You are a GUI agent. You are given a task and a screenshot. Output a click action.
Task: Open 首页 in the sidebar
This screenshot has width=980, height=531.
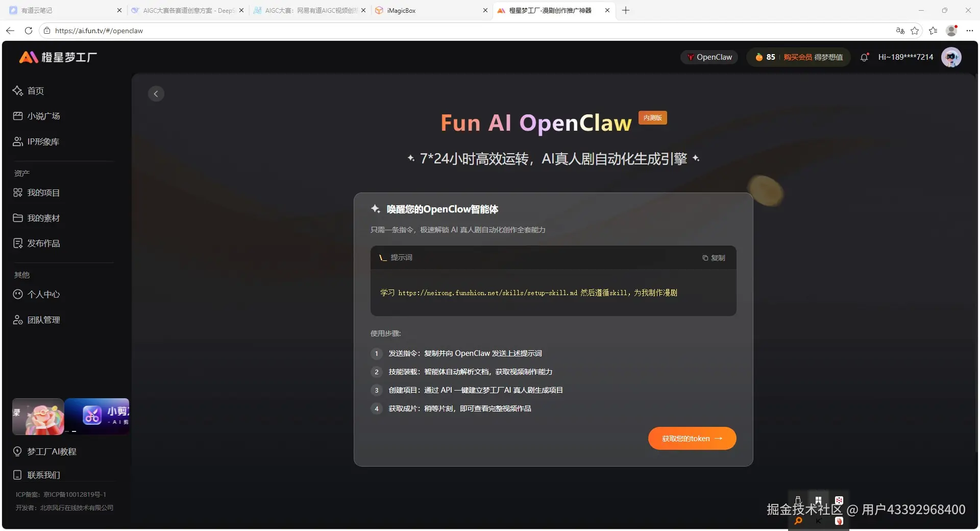point(29,91)
